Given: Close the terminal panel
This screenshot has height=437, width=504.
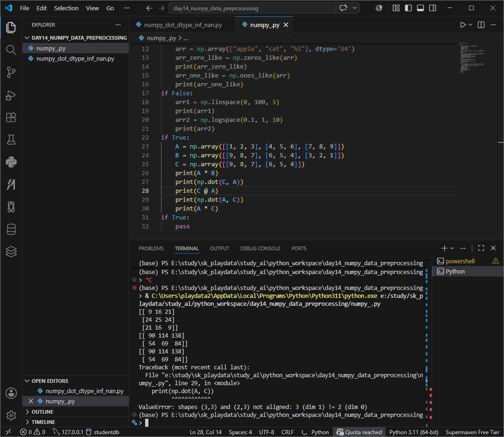Looking at the screenshot, I should pyautogui.click(x=493, y=248).
